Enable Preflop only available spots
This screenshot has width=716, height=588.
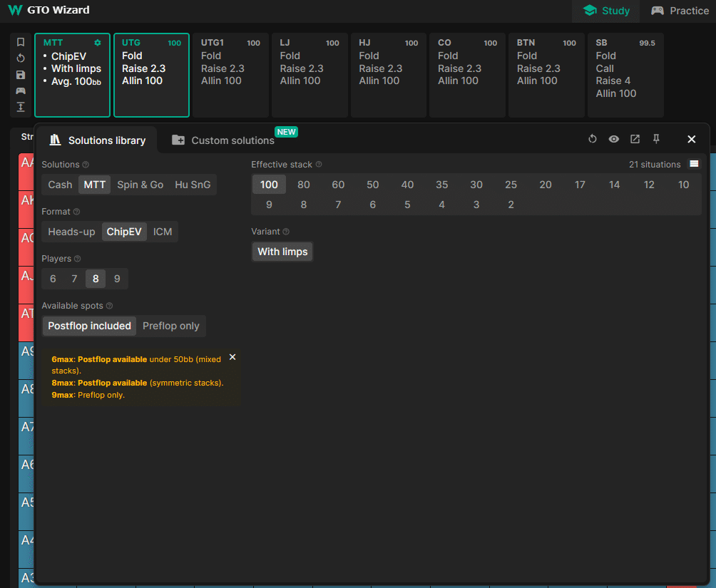[x=170, y=326]
